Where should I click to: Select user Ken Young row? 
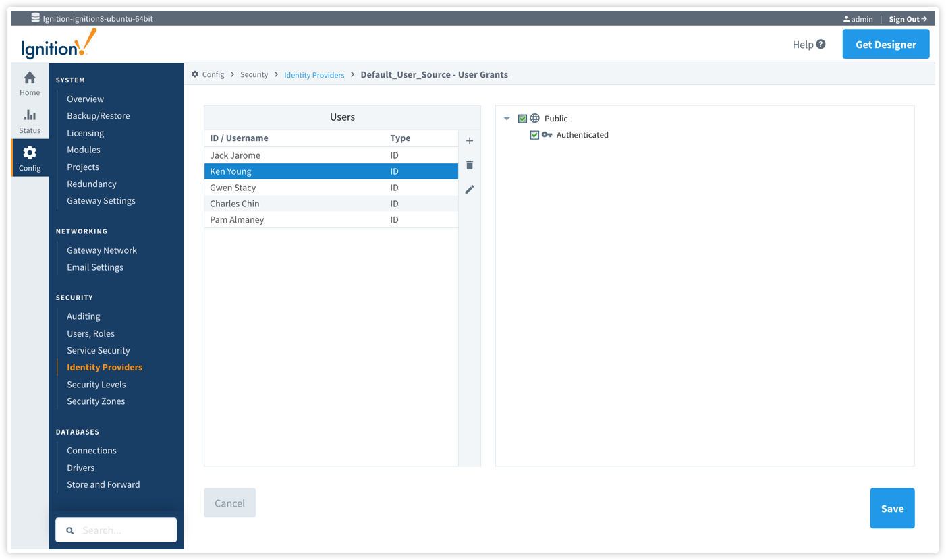coord(331,171)
